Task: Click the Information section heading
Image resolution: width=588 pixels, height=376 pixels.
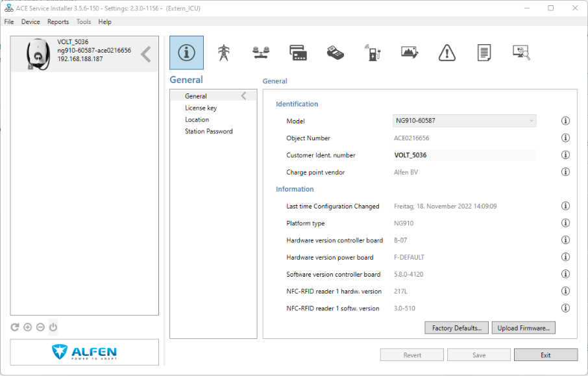Action: tap(295, 189)
